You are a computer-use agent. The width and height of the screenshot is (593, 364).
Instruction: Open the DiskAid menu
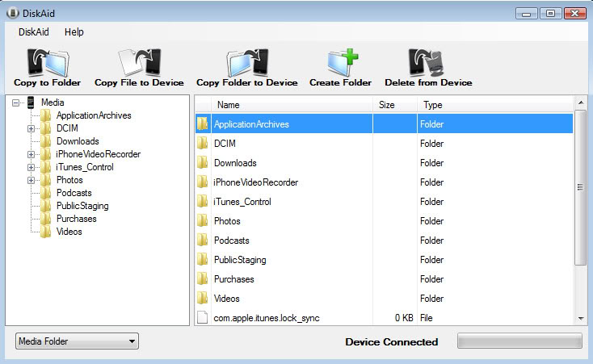34,32
